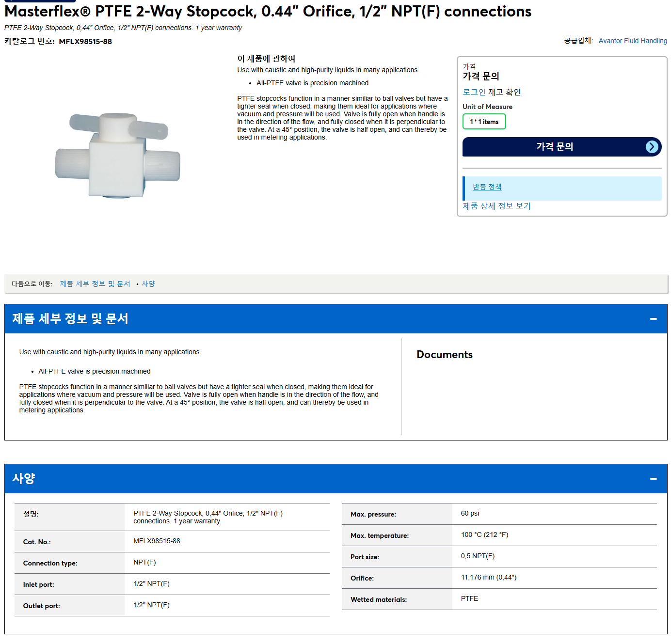Click the PTFE wetted materials value
This screenshot has width=671, height=644.
[x=469, y=598]
